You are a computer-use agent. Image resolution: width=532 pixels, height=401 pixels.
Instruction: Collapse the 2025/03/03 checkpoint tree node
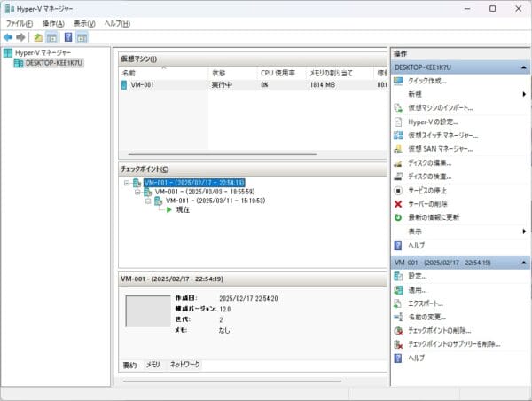click(x=137, y=193)
